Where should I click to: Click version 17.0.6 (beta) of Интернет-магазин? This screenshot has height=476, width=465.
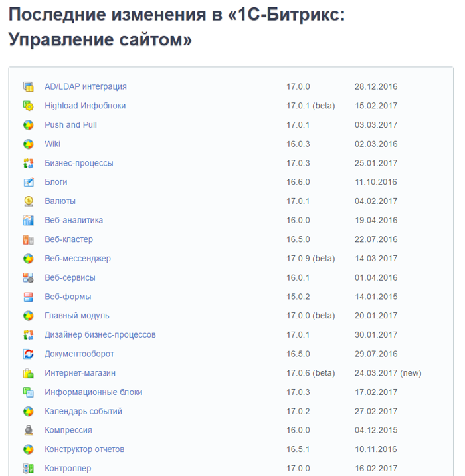point(311,374)
